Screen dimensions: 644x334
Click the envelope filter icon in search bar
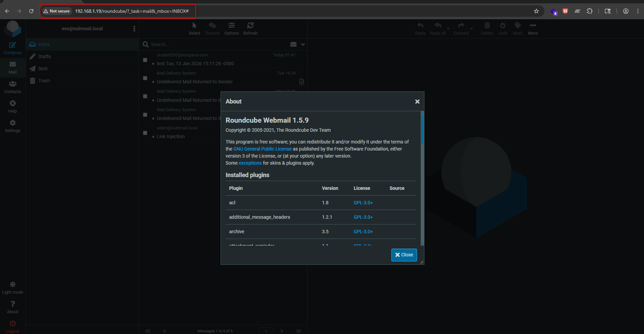coord(293,44)
